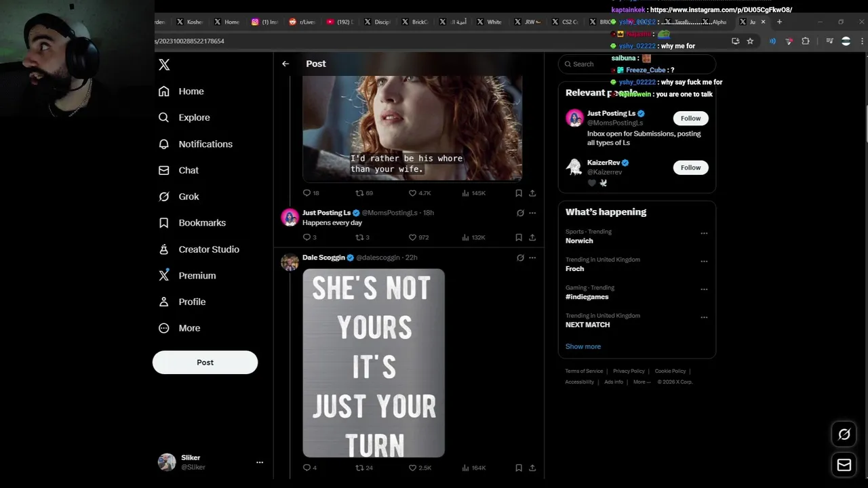Reply to the post with 18 replies
This screenshot has height=488, width=868.
point(311,193)
